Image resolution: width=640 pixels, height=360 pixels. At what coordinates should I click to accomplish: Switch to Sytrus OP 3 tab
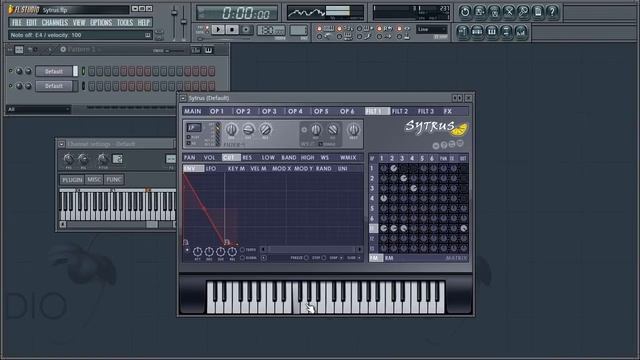pyautogui.click(x=269, y=111)
